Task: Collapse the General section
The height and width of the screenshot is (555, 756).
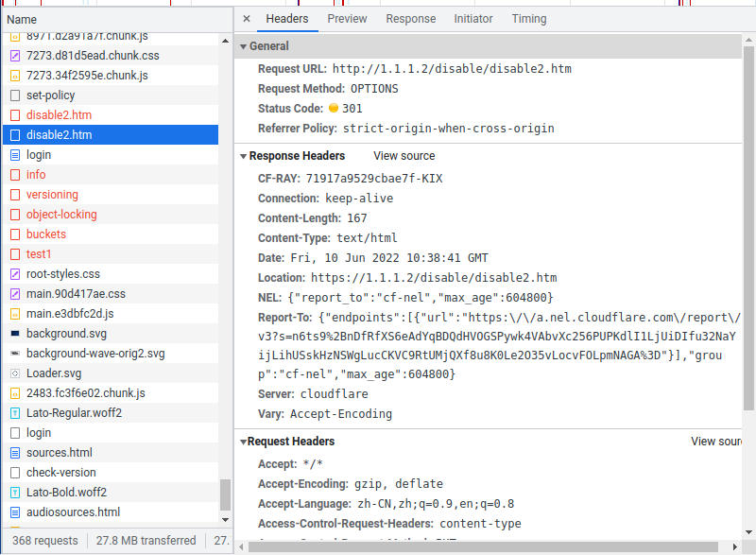Action: (244, 46)
